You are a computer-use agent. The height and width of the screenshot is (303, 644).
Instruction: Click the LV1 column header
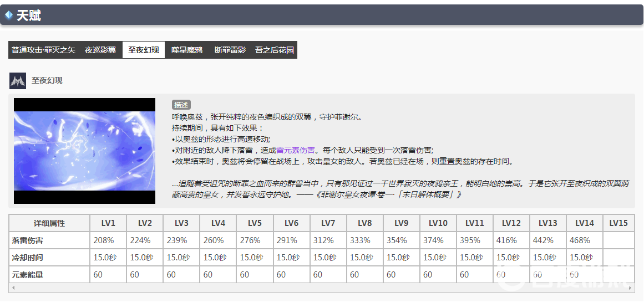coord(108,223)
